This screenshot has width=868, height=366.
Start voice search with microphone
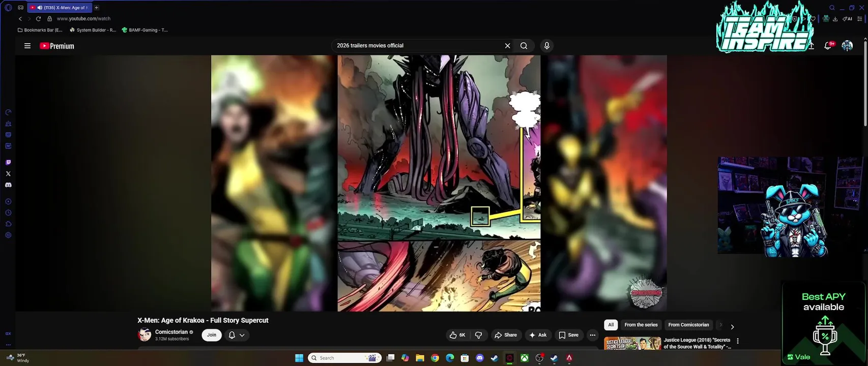click(x=547, y=46)
